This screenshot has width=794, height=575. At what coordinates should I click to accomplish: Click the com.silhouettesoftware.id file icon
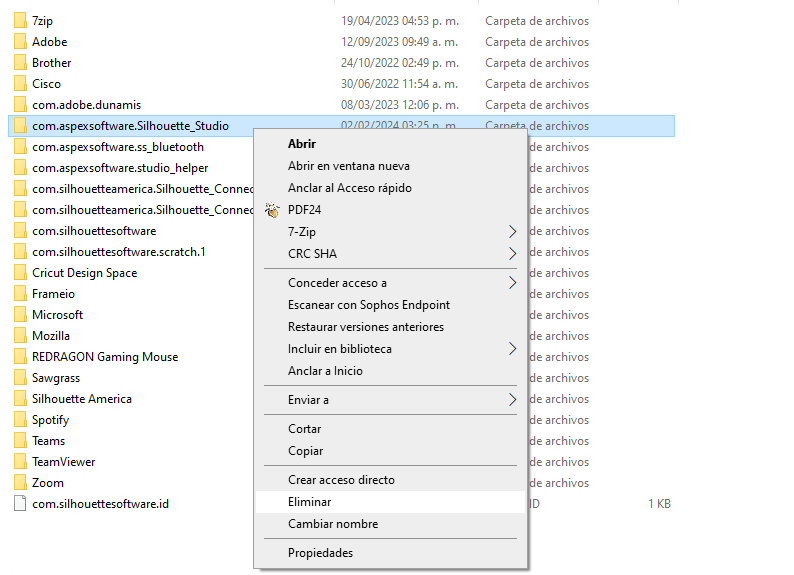[19, 504]
